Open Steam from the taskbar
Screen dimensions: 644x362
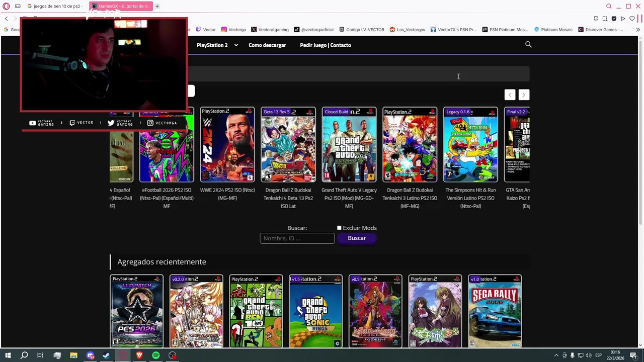(x=106, y=355)
